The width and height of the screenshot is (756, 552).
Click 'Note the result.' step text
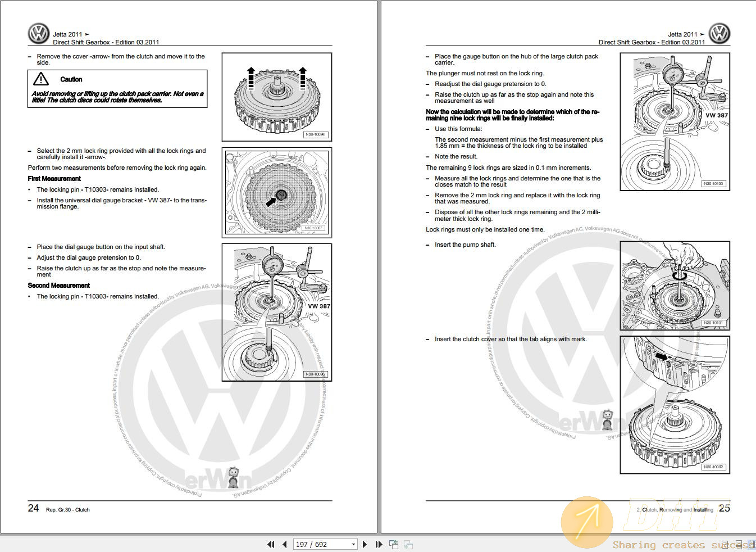click(x=456, y=156)
